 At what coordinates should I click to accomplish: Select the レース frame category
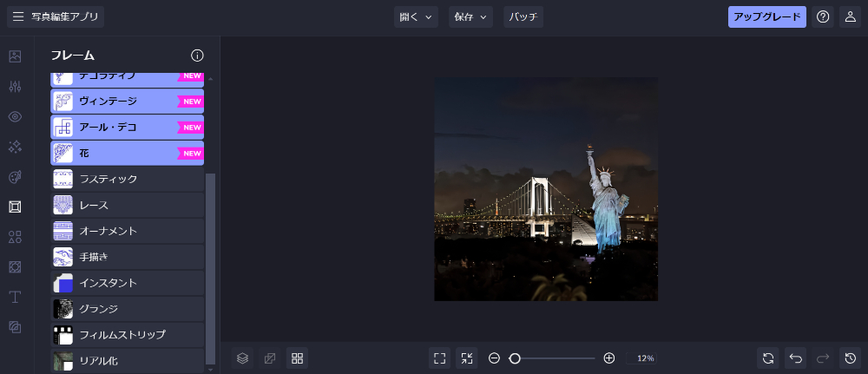(x=128, y=206)
